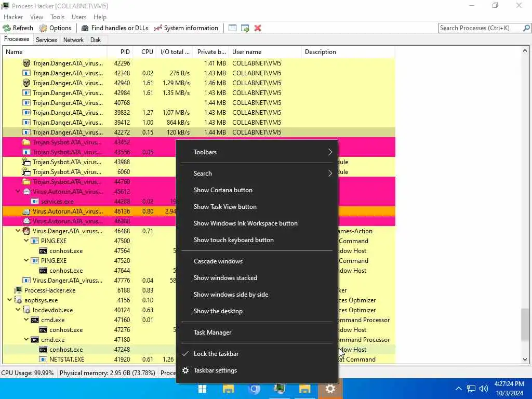The image size is (532, 399).
Task: Sort by User name column header
Action: (x=265, y=52)
